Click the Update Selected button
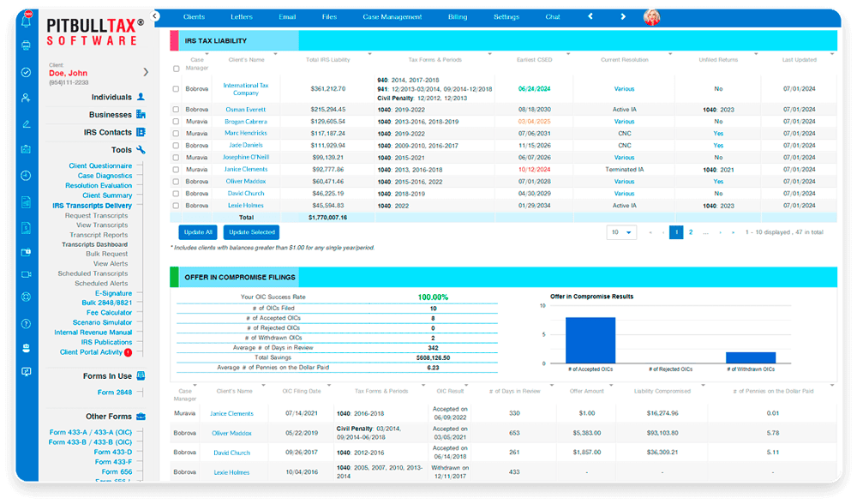This screenshot has width=857, height=504. [251, 231]
